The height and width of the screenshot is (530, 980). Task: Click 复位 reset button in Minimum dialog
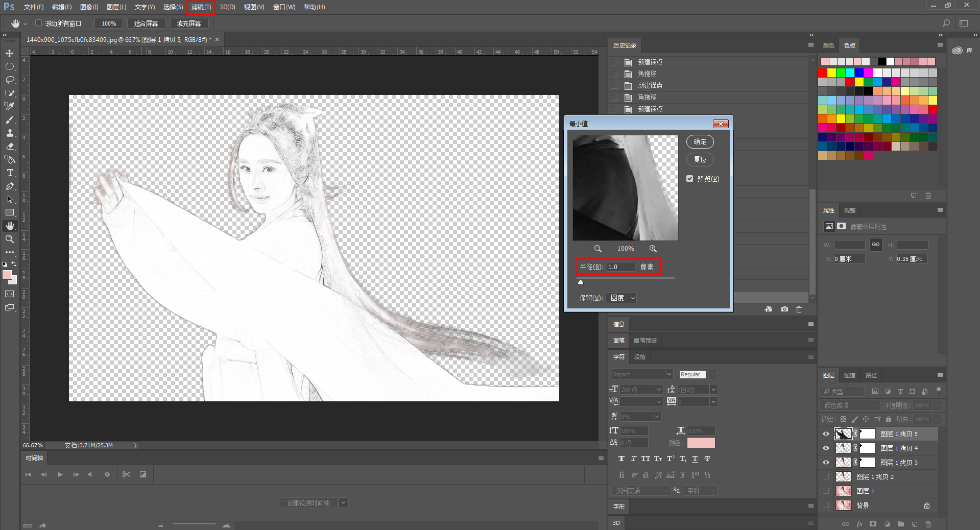(x=700, y=160)
